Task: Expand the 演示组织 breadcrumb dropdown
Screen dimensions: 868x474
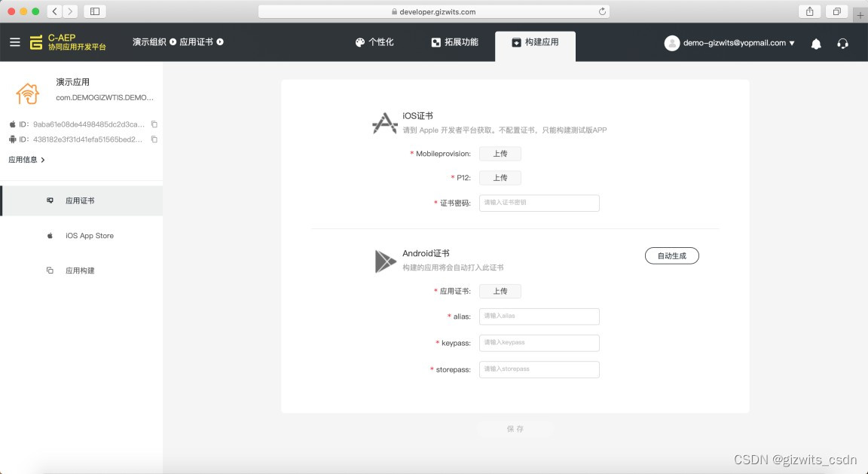Action: tap(173, 42)
